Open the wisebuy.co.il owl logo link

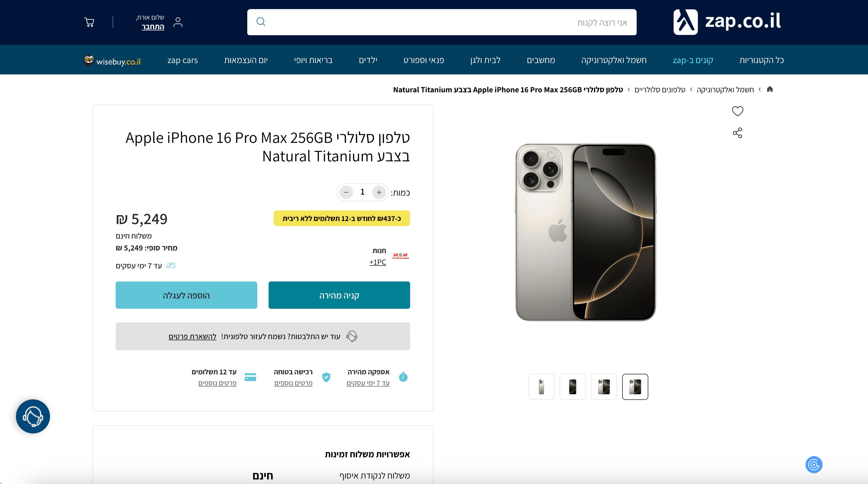click(x=112, y=61)
